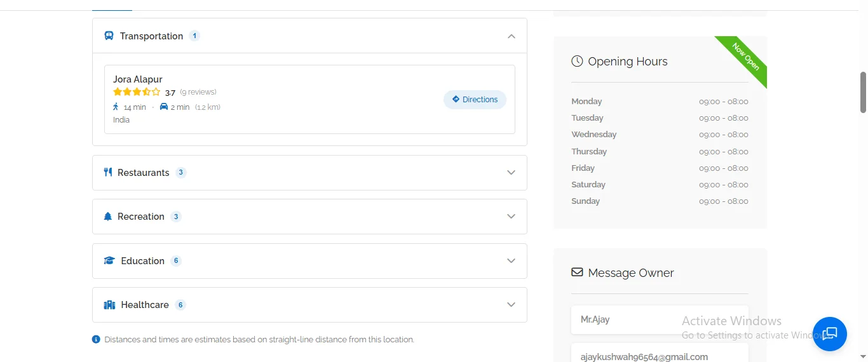Click the 3.7 rating value
The height and width of the screenshot is (362, 868).
[x=170, y=93]
